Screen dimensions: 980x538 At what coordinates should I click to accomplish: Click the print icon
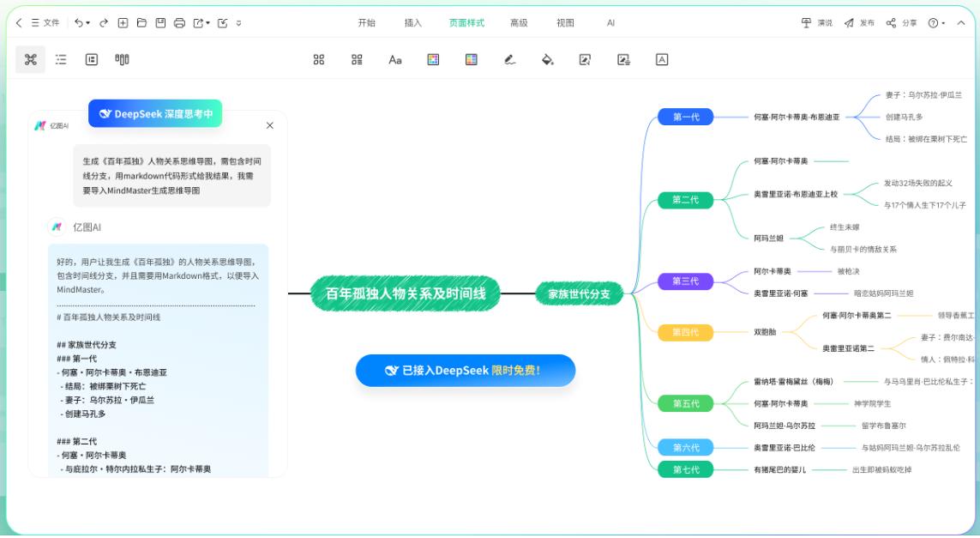click(x=179, y=23)
